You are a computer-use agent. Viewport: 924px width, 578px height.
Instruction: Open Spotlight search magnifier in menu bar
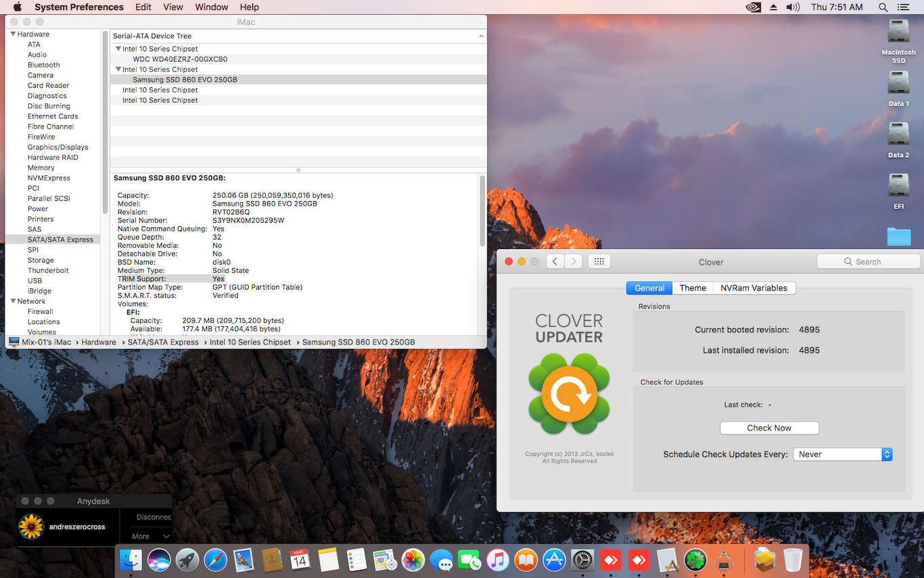coord(883,7)
